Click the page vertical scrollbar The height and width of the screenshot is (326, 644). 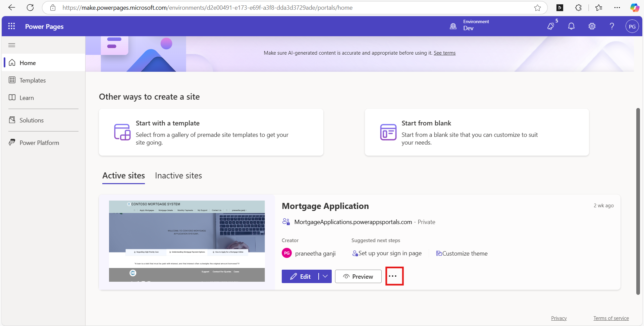click(638, 201)
